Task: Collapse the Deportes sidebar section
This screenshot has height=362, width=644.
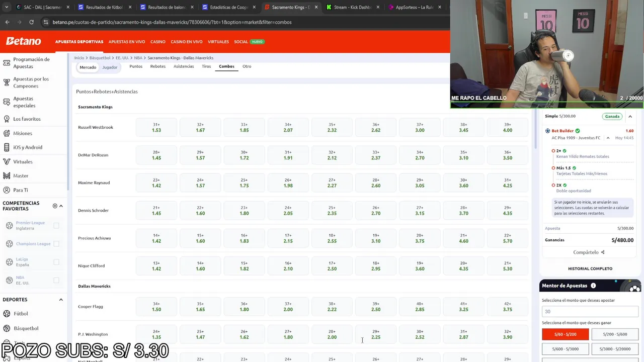Action: tap(61, 300)
